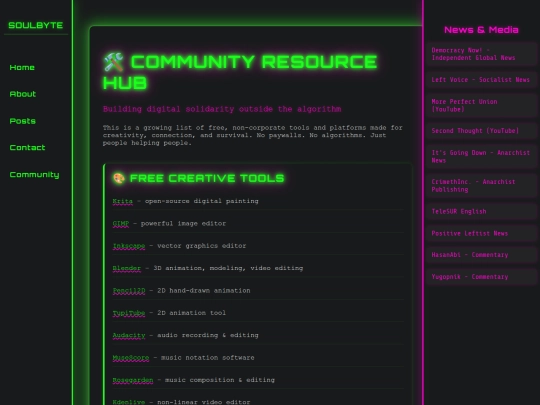Open TeleSUR English
Image resolution: width=540 pixels, height=405 pixels.
(x=481, y=211)
